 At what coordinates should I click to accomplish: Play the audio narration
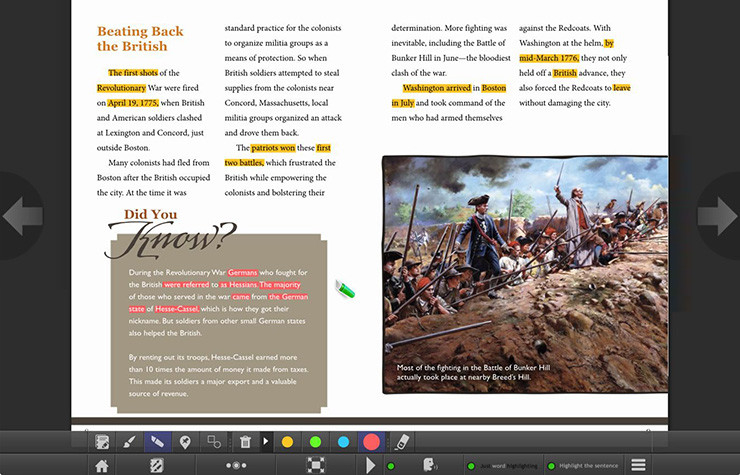[x=370, y=466]
